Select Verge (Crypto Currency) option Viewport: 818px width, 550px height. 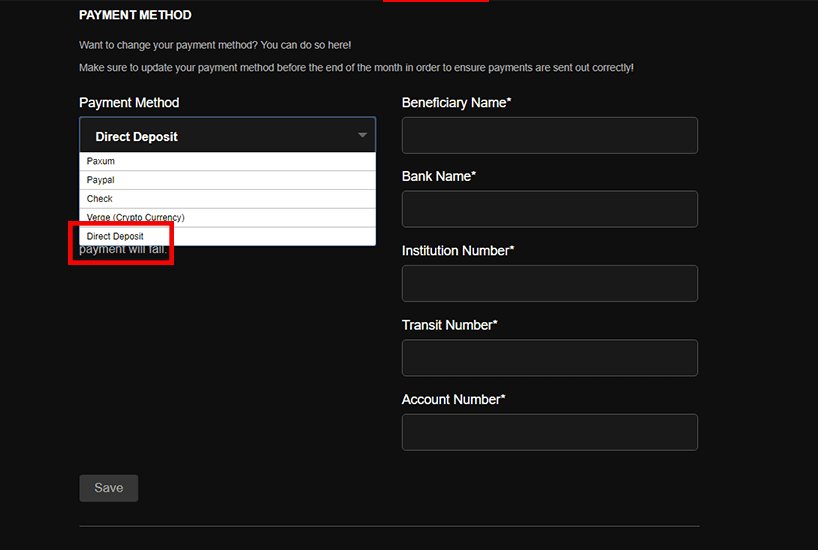coord(227,218)
